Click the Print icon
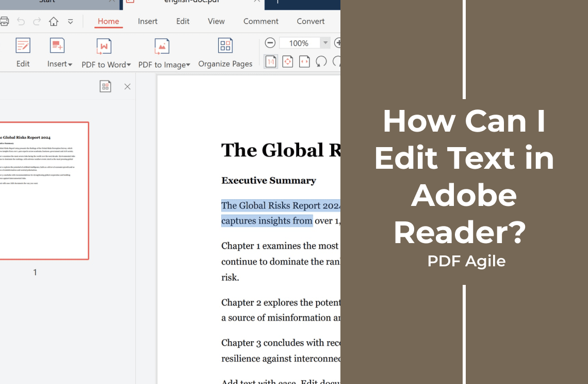The image size is (588, 384). click(4, 21)
